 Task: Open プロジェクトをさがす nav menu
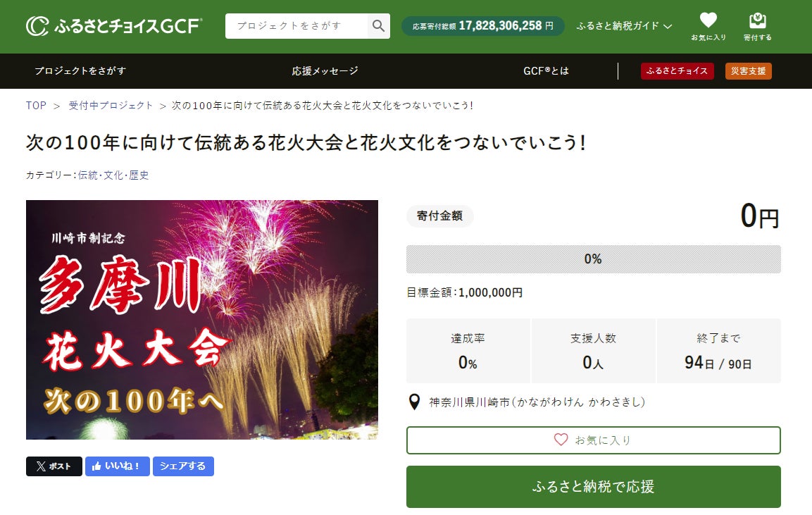click(x=80, y=71)
